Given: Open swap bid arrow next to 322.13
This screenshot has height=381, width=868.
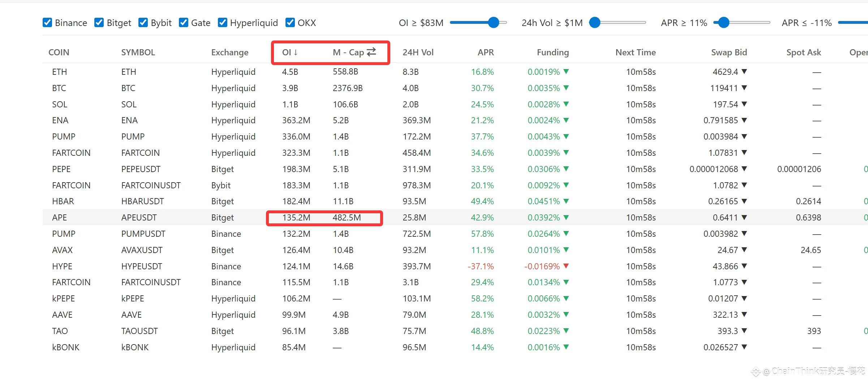Looking at the screenshot, I should (744, 314).
